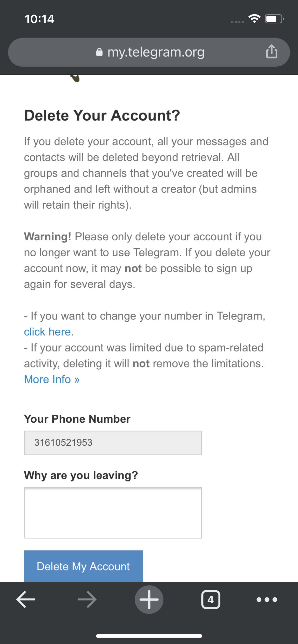Tap the my.telegram.org address bar

click(x=149, y=52)
